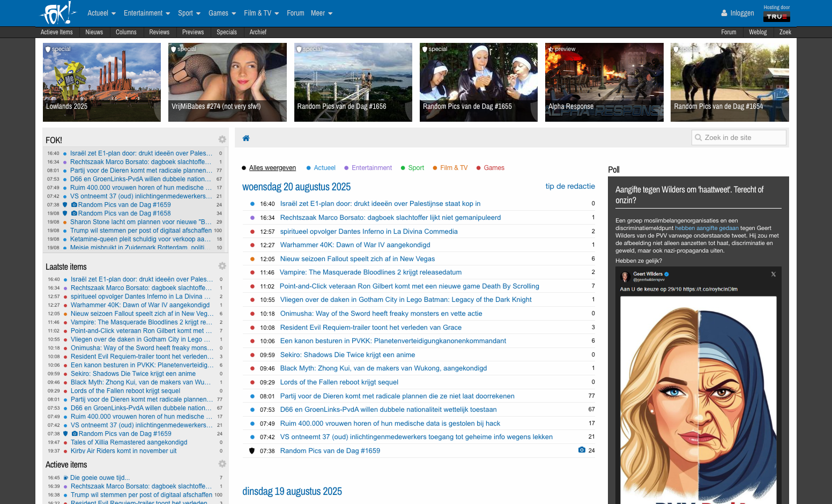Click Inloggen to sign in
832x504 pixels.
[742, 13]
